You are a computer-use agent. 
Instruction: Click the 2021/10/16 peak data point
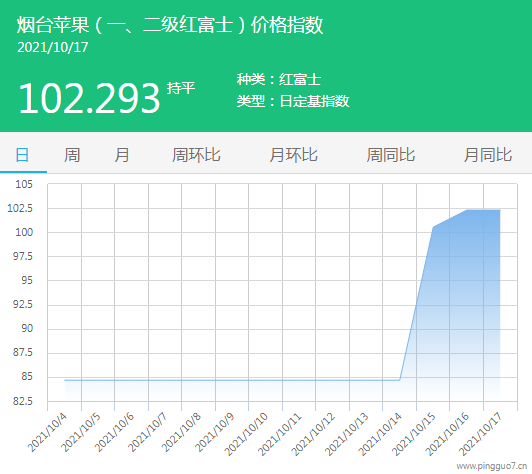pos(467,210)
